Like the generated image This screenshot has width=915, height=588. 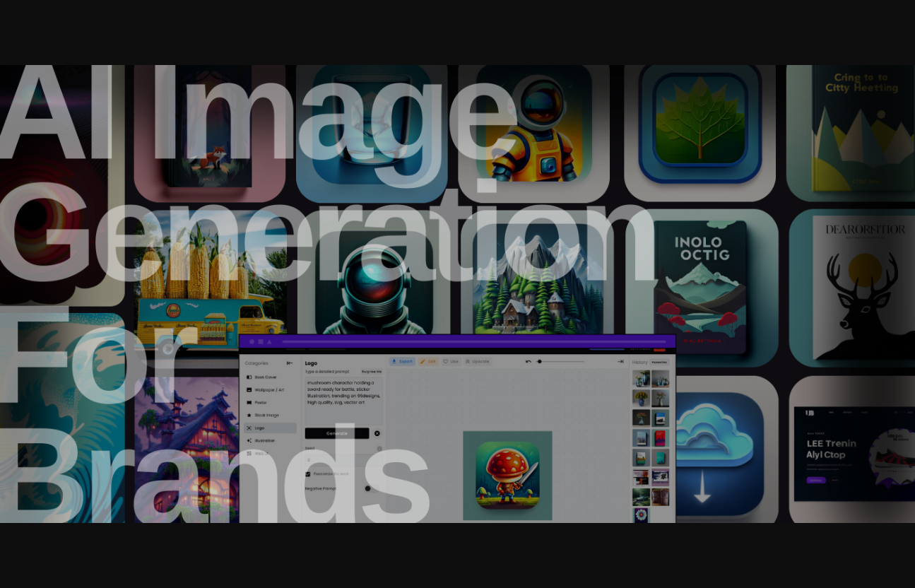(451, 361)
